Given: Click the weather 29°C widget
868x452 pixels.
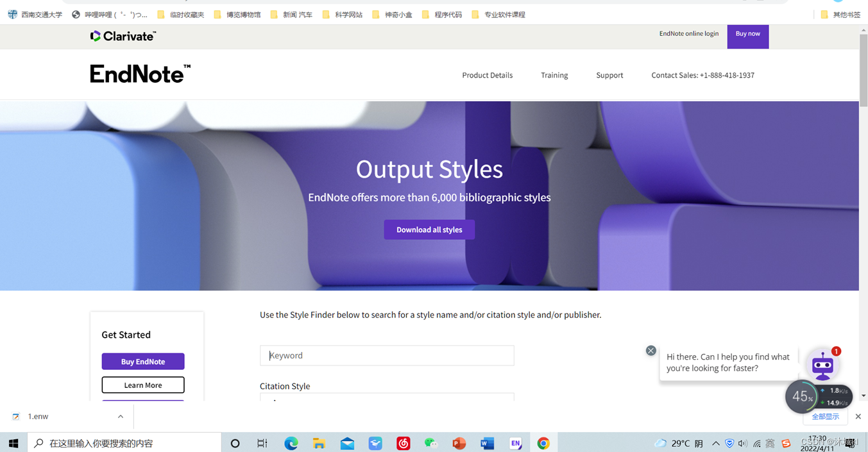Looking at the screenshot, I should (x=679, y=443).
